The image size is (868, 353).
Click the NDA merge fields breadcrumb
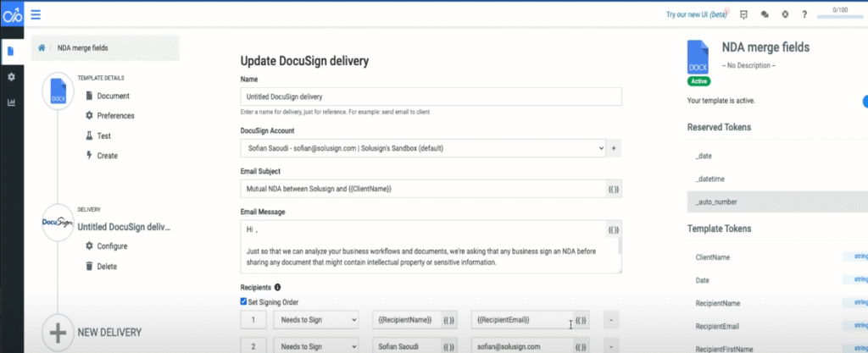(83, 48)
